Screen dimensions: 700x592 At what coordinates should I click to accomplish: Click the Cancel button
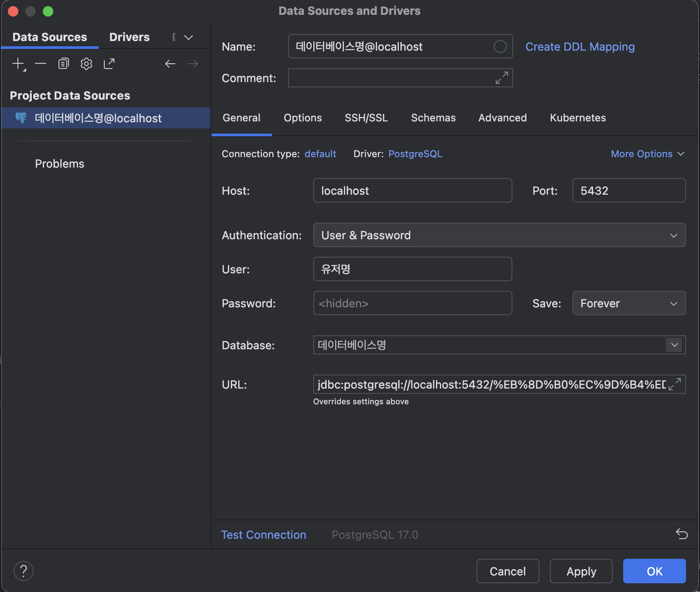(508, 571)
